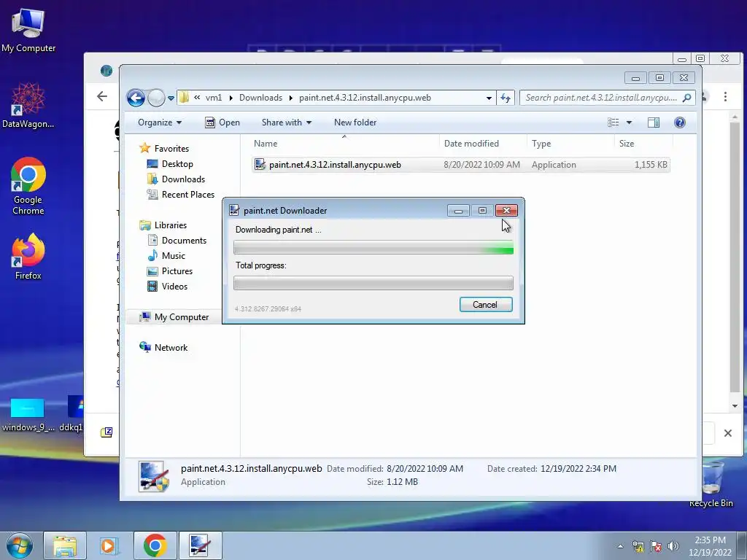Open Explorer help icon
Viewport: 747px width, 560px height.
tap(680, 122)
